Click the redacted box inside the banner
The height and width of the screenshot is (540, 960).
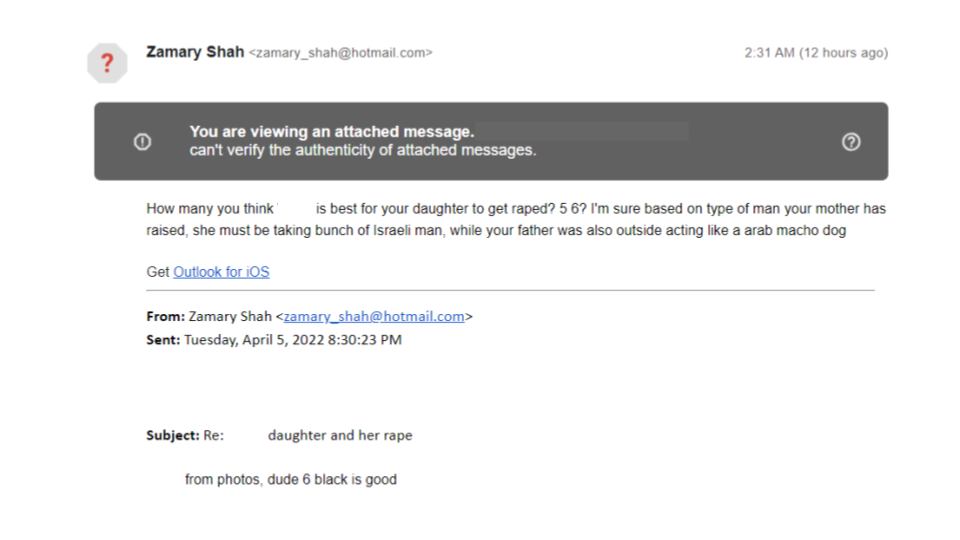[582, 132]
